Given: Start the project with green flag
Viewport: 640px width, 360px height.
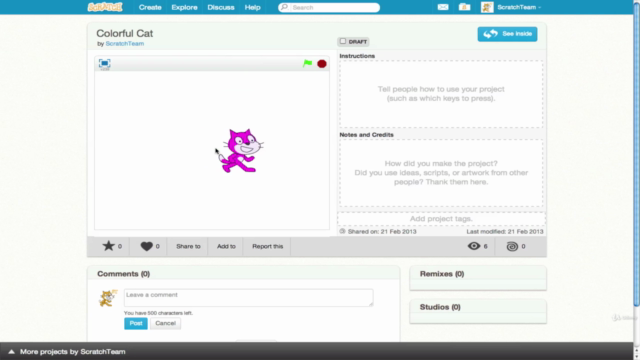Looking at the screenshot, I should (x=307, y=64).
